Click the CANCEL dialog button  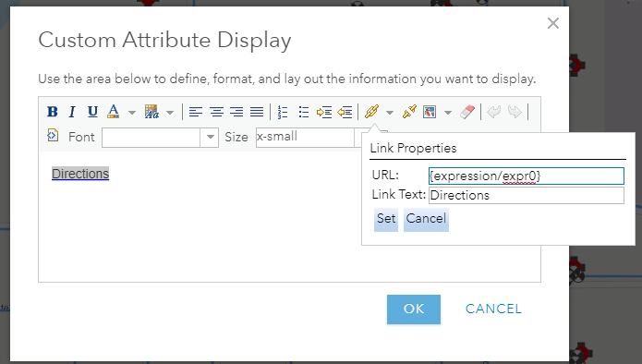[493, 309]
